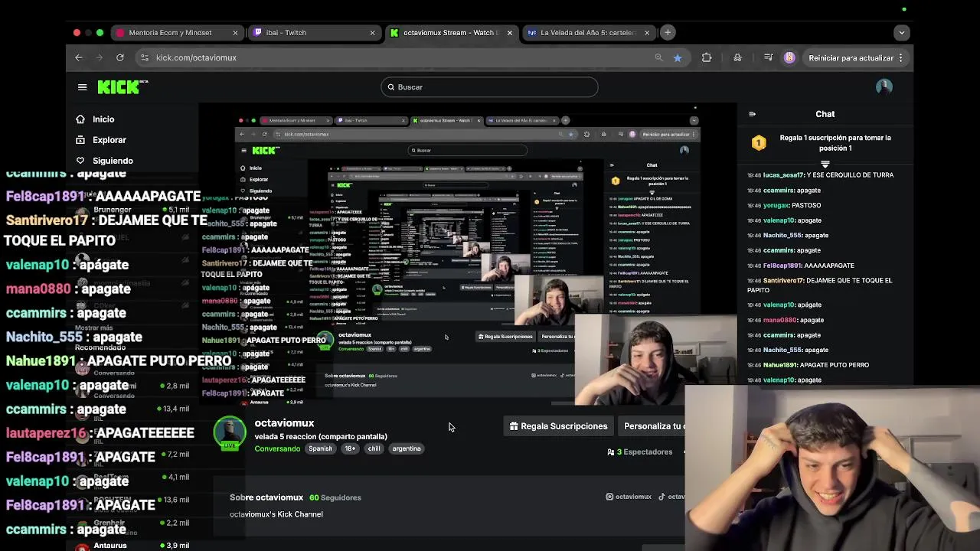
Task: Open the media controls playlist icon
Action: [769, 57]
